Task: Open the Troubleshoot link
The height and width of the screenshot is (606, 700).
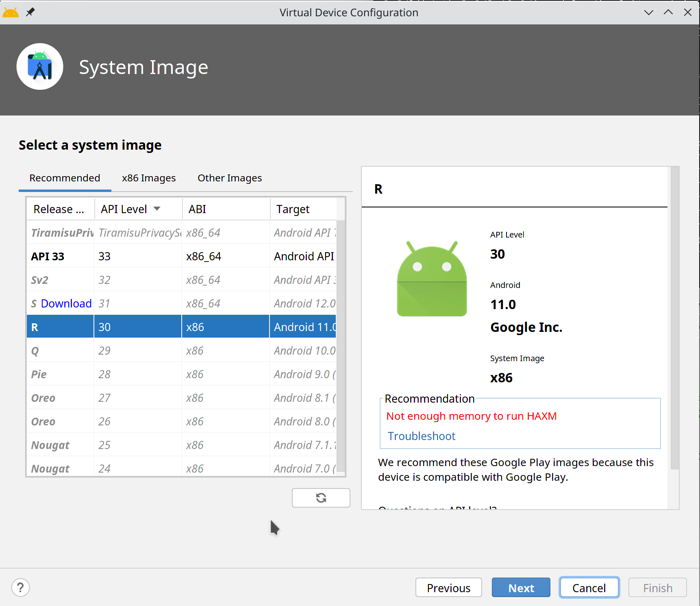Action: click(421, 436)
